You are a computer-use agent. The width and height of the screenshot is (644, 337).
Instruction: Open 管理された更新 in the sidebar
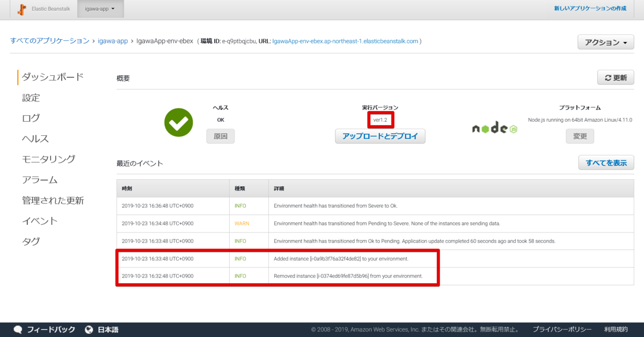click(53, 200)
